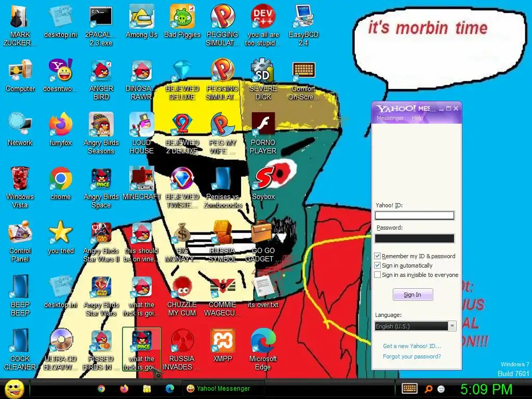Open the file explorer taskbar icon
This screenshot has width=532, height=399.
[147, 389]
